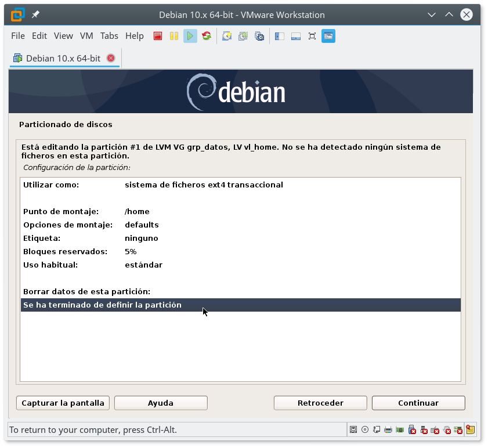Open the Snapshot Manager icon

tap(259, 36)
